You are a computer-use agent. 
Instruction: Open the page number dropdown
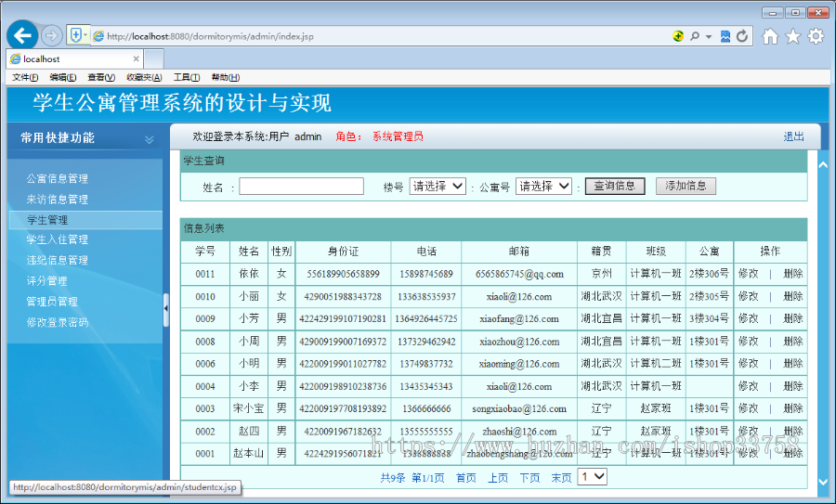593,477
